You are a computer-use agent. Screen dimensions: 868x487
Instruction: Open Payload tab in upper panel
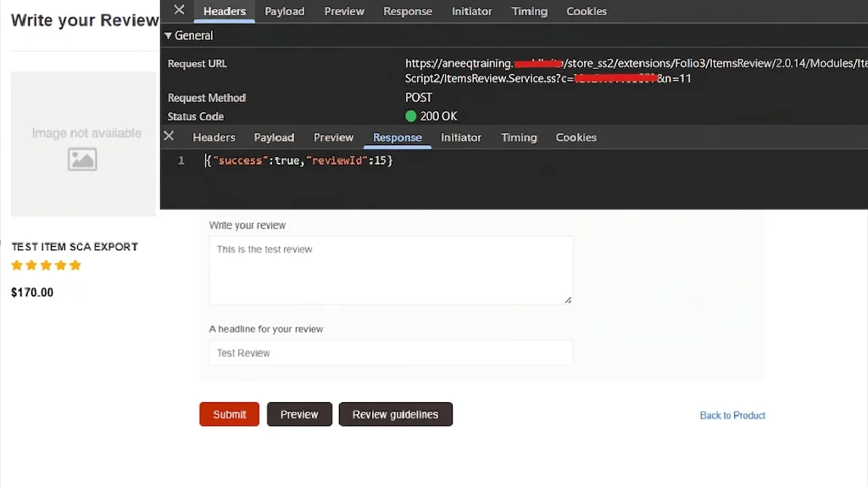285,11
